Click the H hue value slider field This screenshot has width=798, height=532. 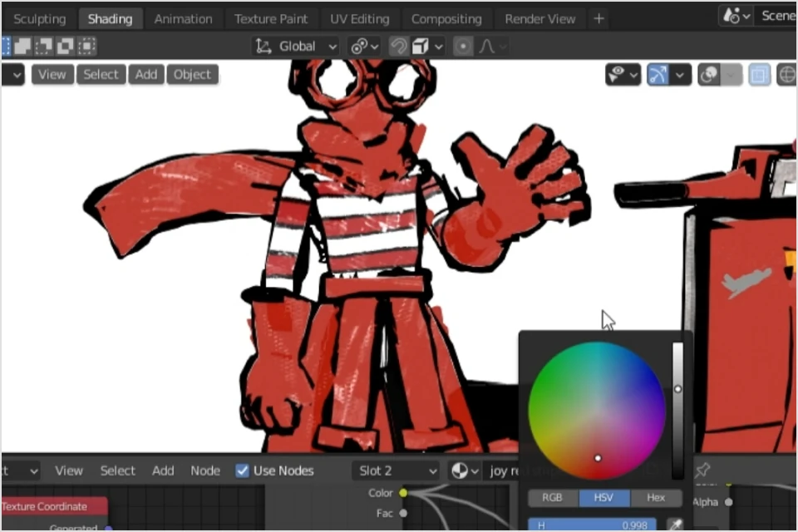(x=593, y=525)
